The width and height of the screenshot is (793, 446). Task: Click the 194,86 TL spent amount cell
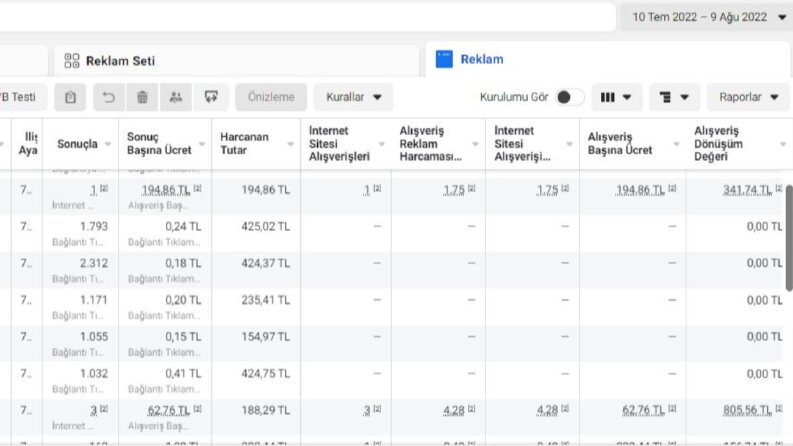266,190
